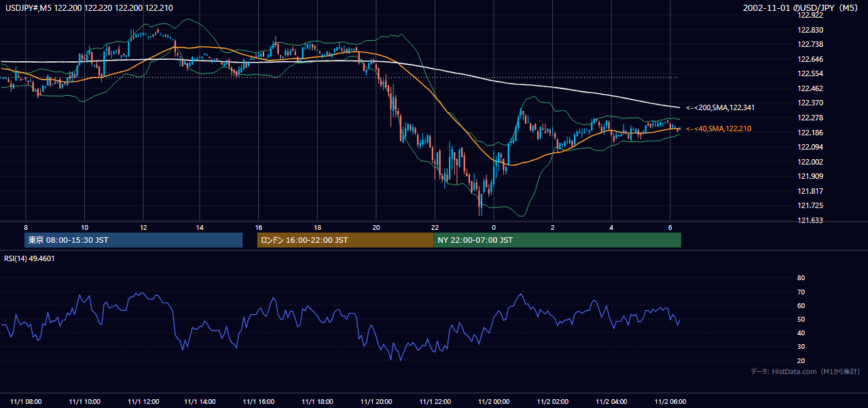This screenshot has width=868, height=408.
Task: Click the 122.646 price axis label
Action: pyautogui.click(x=810, y=59)
